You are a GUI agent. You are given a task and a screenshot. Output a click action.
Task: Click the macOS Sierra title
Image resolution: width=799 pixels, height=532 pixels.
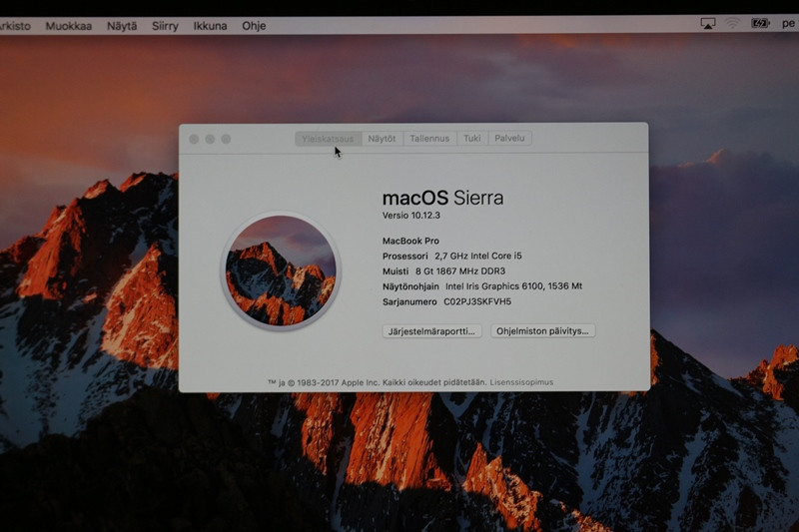[x=442, y=198]
